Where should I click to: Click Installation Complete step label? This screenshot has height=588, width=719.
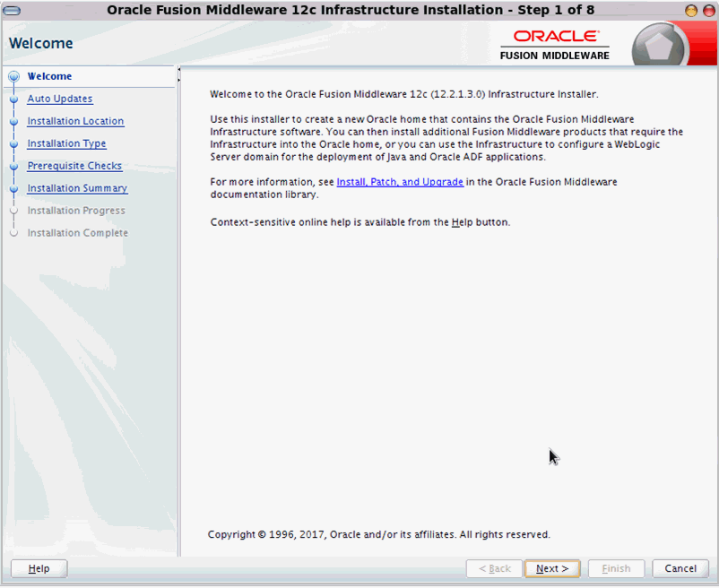point(77,233)
